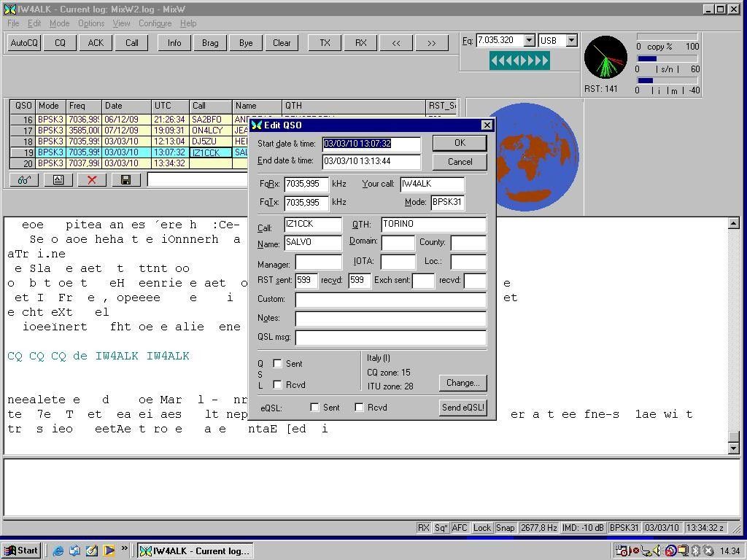747x560 pixels.
Task: Open the File menu
Action: (x=13, y=23)
